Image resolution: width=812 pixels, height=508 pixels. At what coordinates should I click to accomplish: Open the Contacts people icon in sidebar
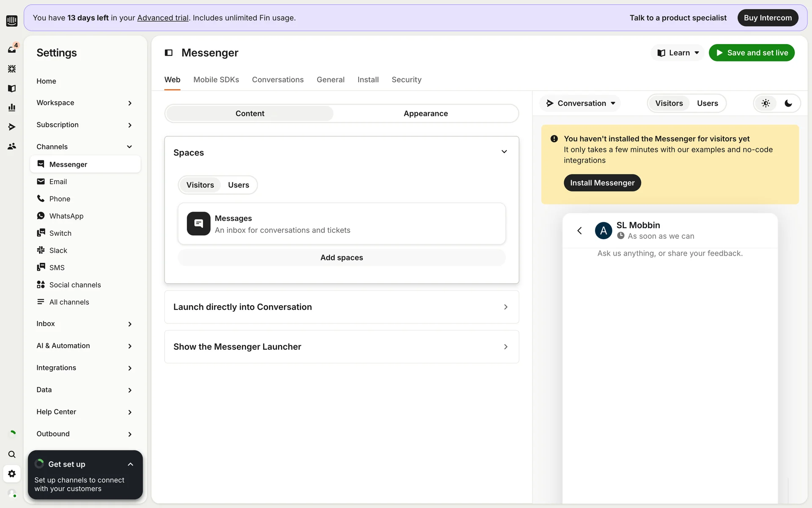(12, 146)
